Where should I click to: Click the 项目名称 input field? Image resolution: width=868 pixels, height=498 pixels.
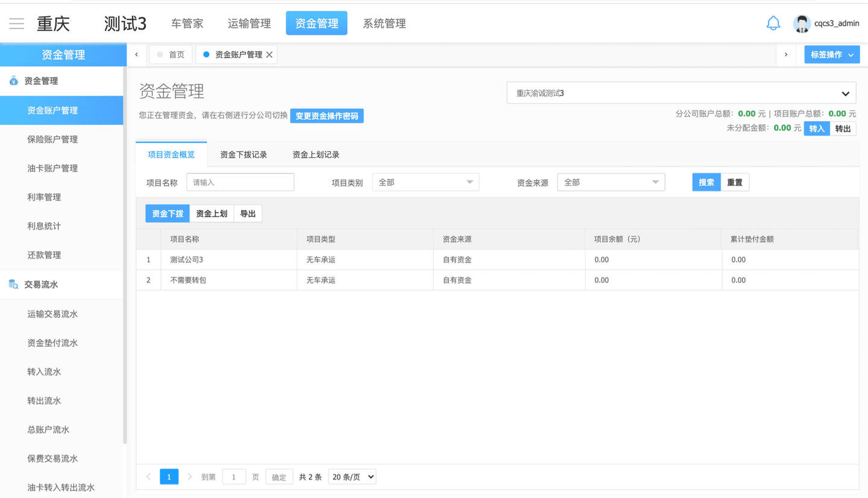(x=240, y=182)
